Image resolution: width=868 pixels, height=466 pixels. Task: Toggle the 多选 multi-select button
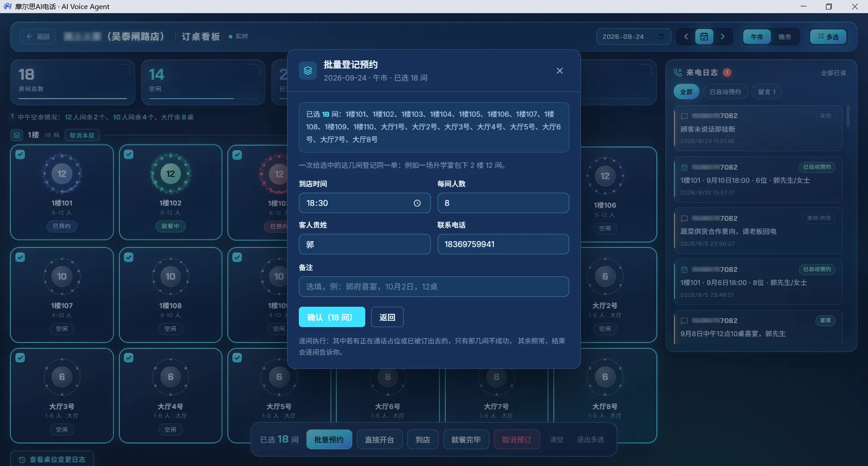click(x=828, y=37)
